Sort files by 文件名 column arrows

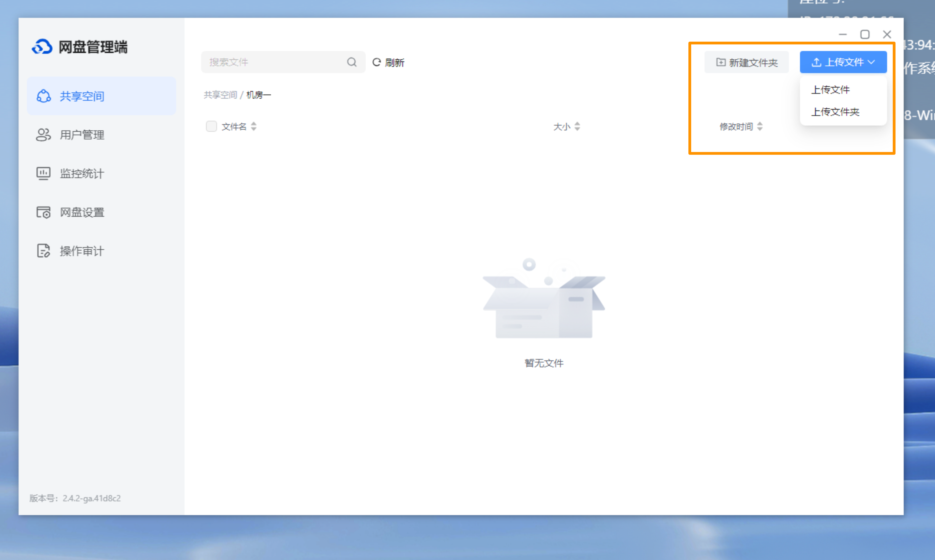pyautogui.click(x=254, y=126)
